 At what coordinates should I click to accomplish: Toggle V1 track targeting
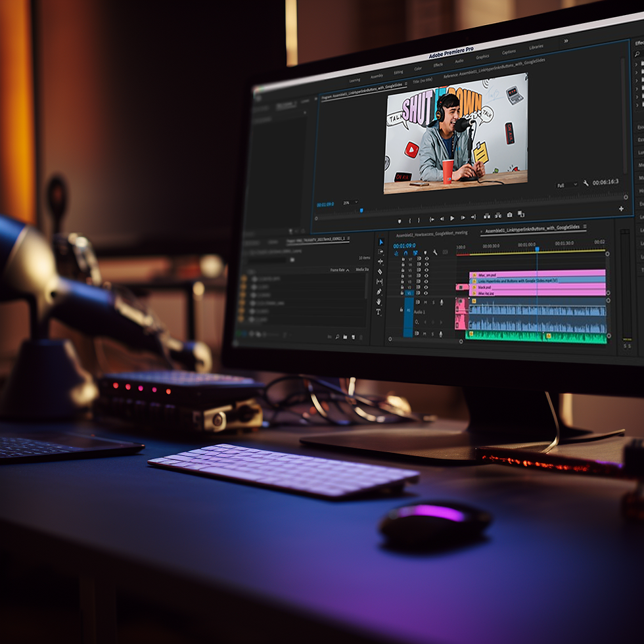tap(409, 293)
